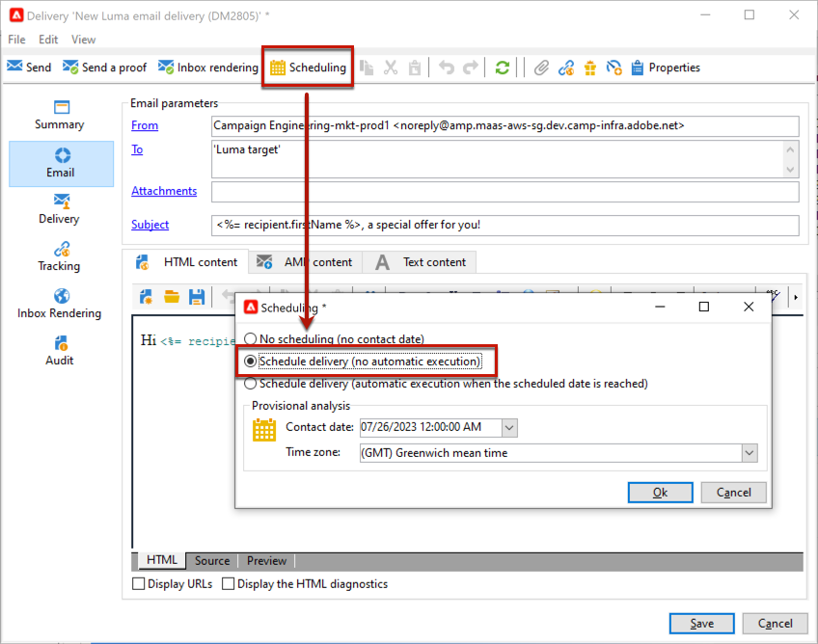Click the orange gift offers icon

coord(590,67)
